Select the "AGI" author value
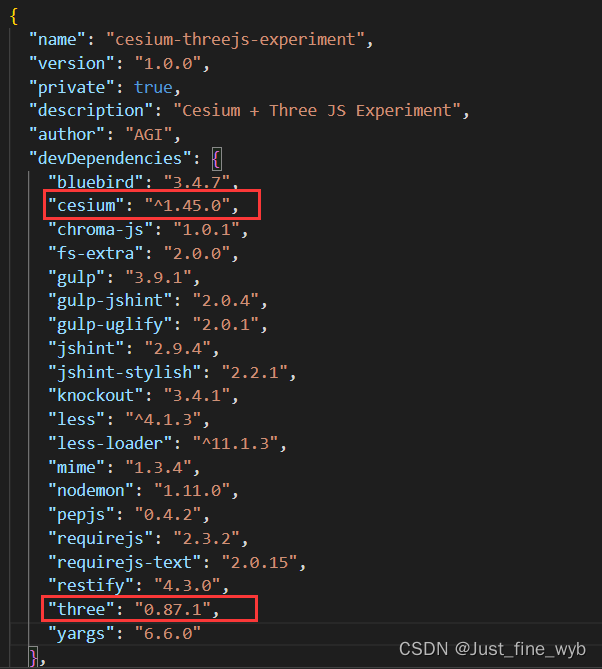This screenshot has width=602, height=669. click(x=149, y=135)
